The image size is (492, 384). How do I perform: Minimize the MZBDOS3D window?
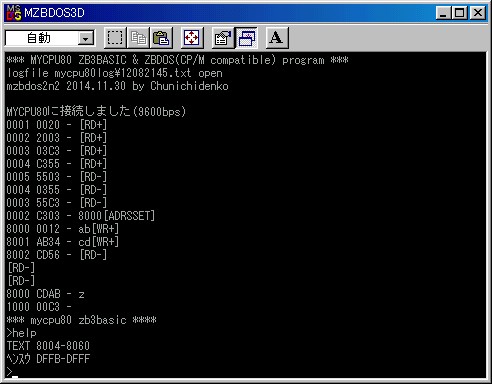point(443,13)
